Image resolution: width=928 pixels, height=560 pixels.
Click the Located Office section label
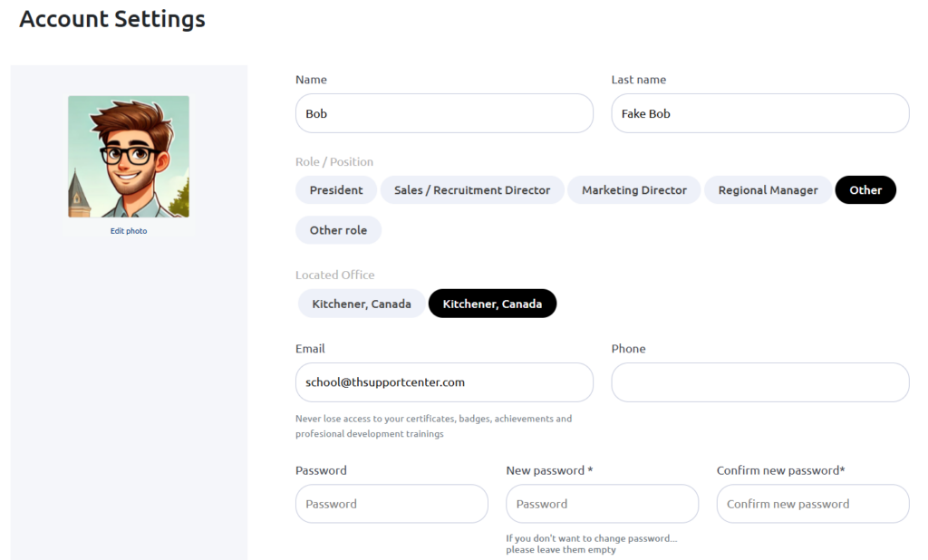click(x=335, y=275)
